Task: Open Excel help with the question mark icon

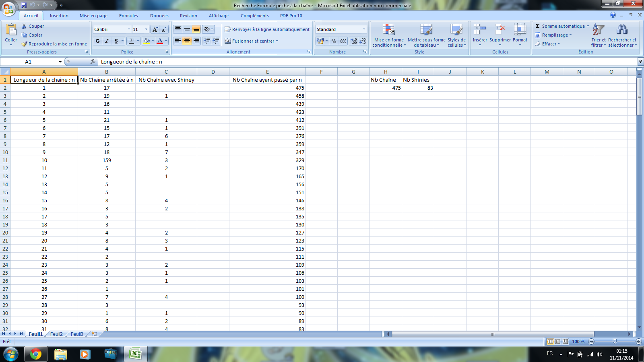Action: [613, 15]
